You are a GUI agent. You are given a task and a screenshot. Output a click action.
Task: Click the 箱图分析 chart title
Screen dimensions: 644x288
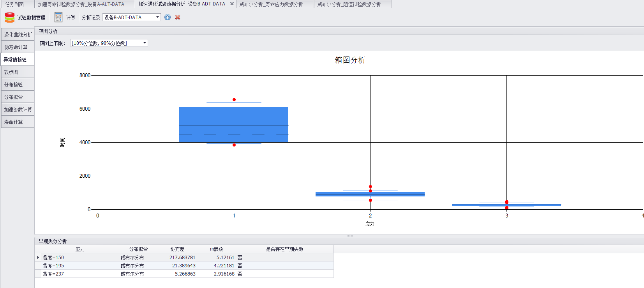(x=350, y=60)
